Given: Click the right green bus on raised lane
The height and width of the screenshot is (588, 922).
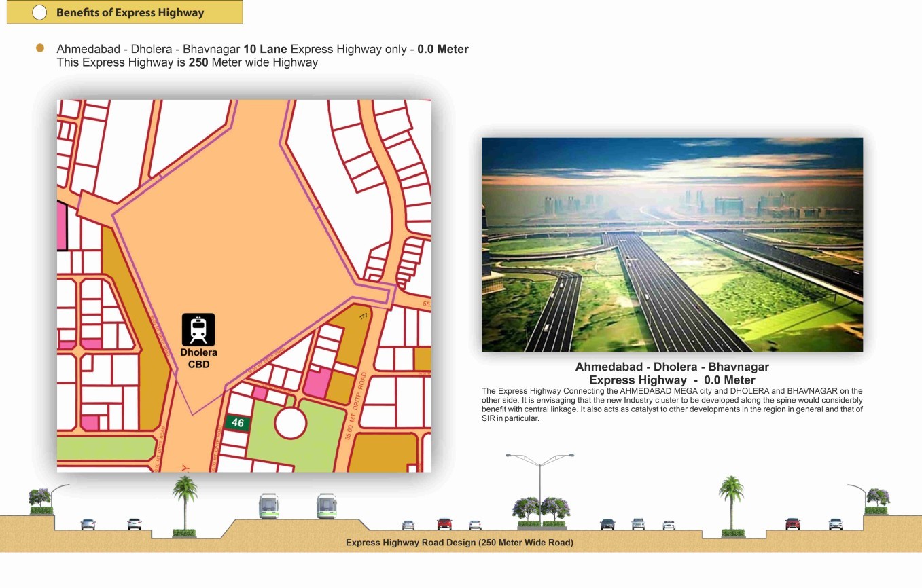Looking at the screenshot, I should tap(327, 506).
